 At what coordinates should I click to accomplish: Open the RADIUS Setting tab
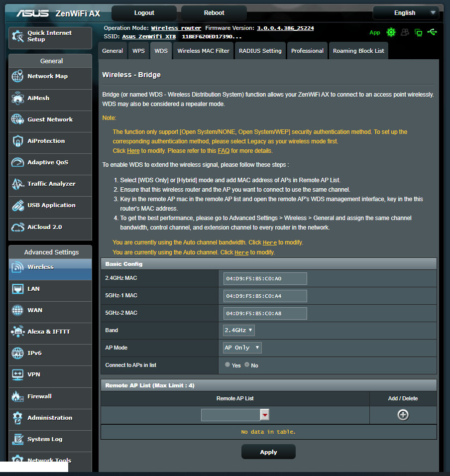(x=260, y=51)
